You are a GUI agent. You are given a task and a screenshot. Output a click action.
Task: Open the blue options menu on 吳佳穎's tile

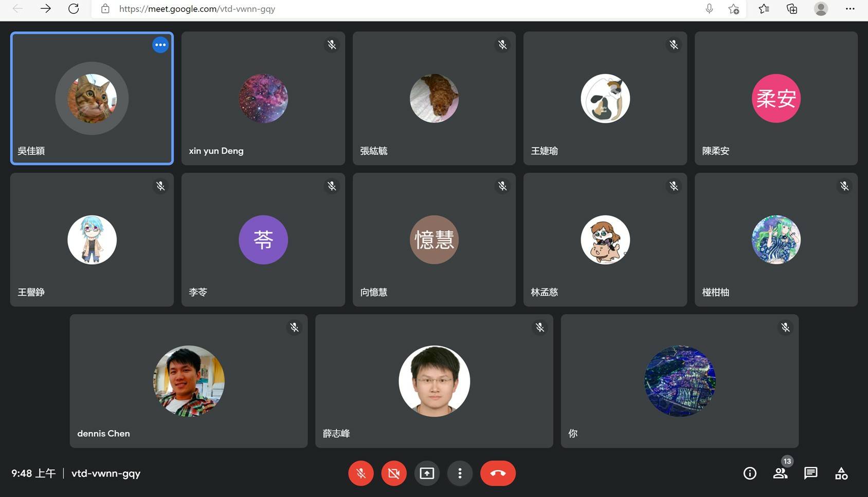click(160, 45)
